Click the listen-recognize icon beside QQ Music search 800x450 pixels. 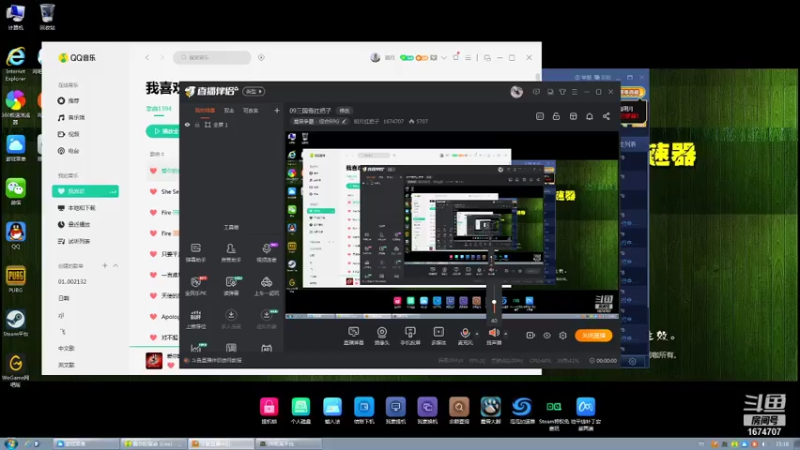click(x=261, y=58)
